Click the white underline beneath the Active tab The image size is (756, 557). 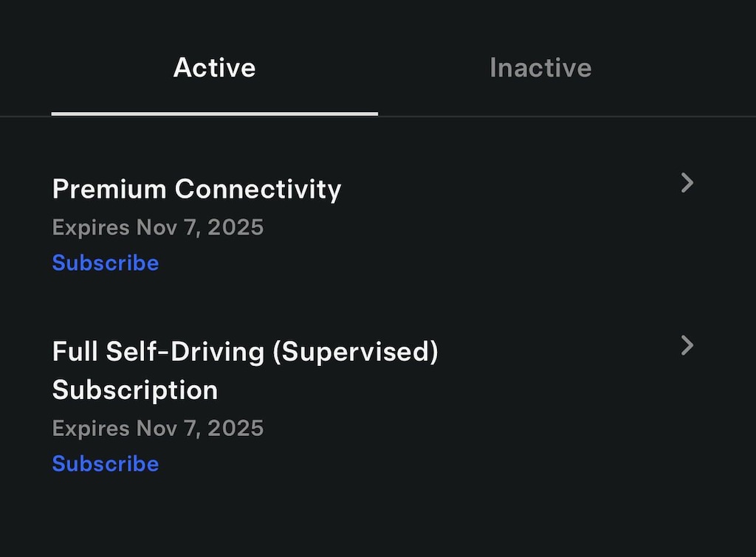(215, 114)
